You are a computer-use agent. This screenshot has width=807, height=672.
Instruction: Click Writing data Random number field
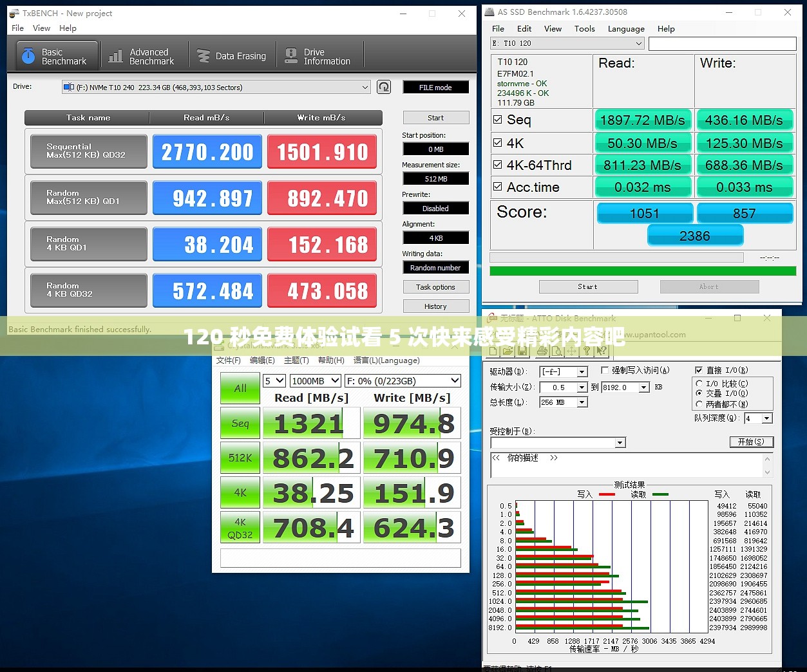click(436, 268)
